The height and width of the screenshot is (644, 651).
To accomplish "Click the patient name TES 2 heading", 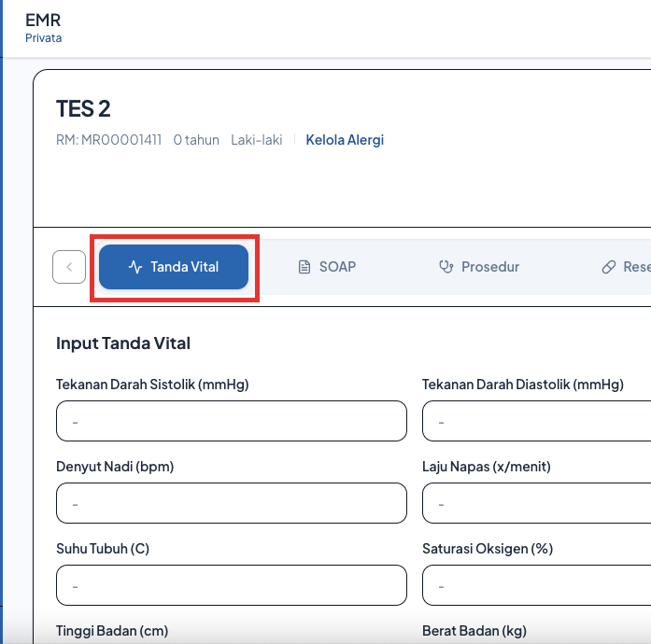I will 83,108.
